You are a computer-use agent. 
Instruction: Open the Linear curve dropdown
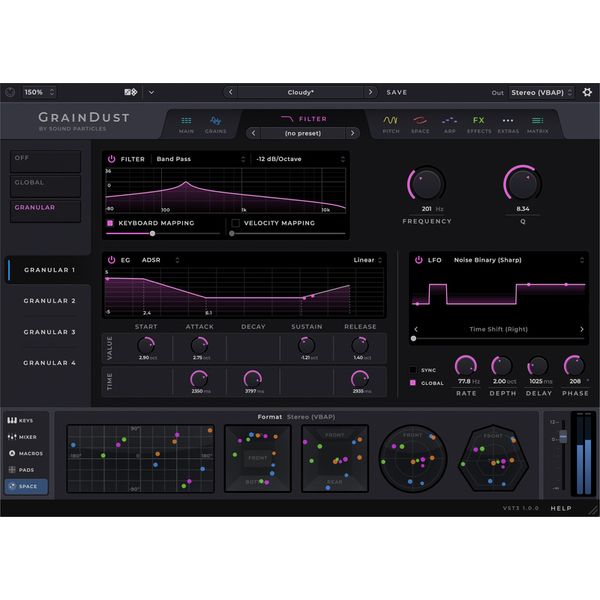pyautogui.click(x=367, y=260)
